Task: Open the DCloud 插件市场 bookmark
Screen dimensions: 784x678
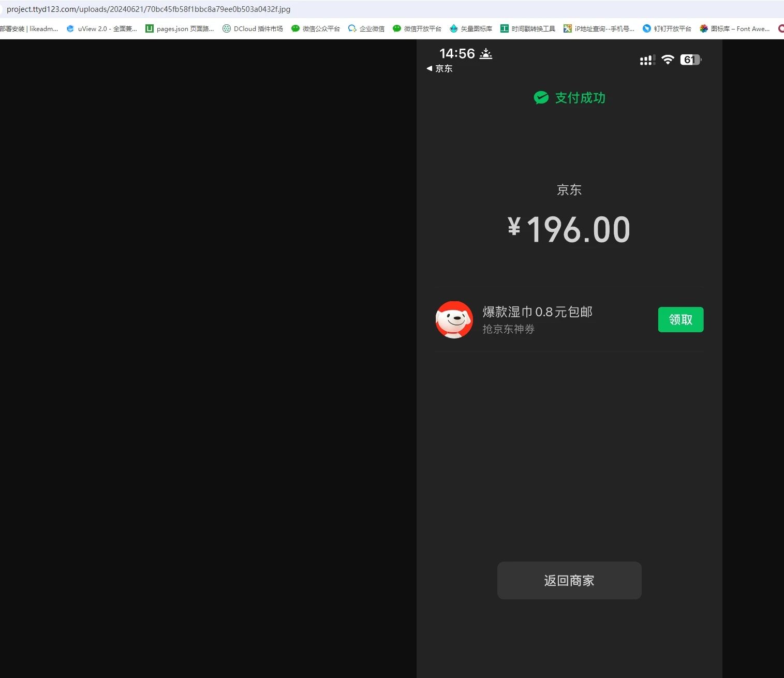Action: tap(253, 29)
